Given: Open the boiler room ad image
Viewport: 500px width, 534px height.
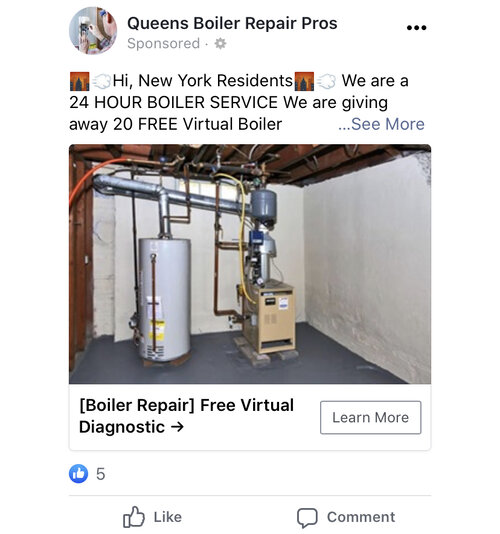Looking at the screenshot, I should pyautogui.click(x=250, y=264).
